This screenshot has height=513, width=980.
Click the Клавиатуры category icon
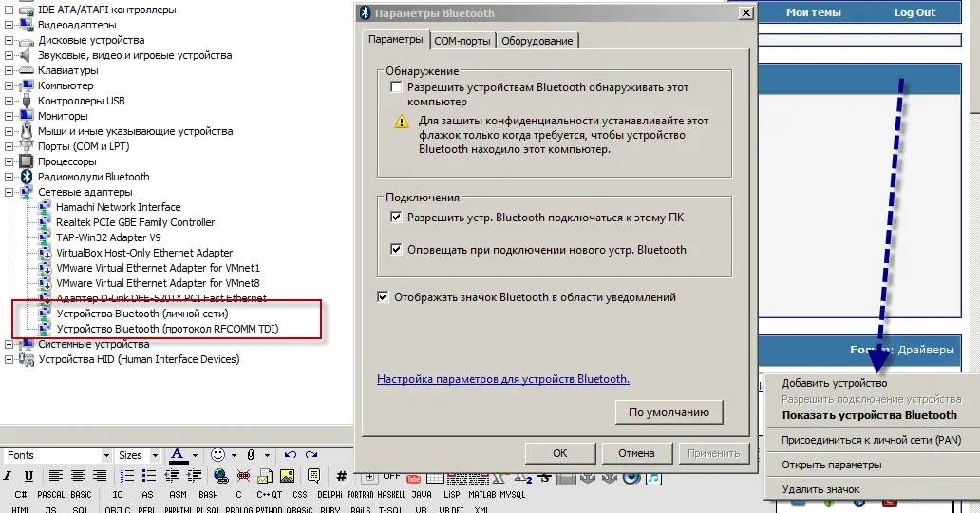27,70
